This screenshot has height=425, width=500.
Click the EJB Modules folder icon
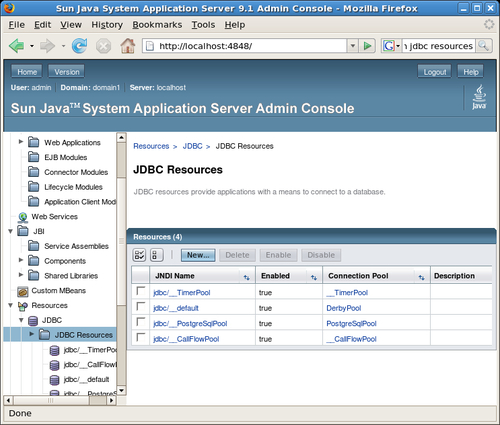point(33,157)
